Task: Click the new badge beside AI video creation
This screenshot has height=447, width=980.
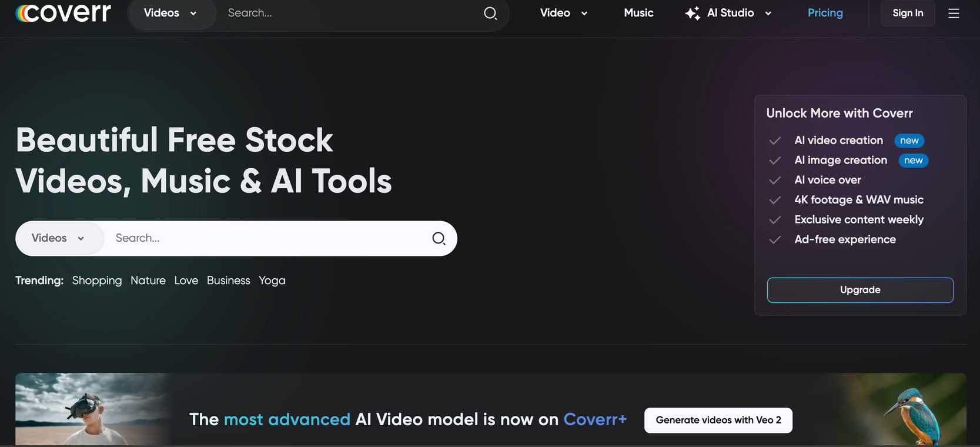Action: click(909, 141)
